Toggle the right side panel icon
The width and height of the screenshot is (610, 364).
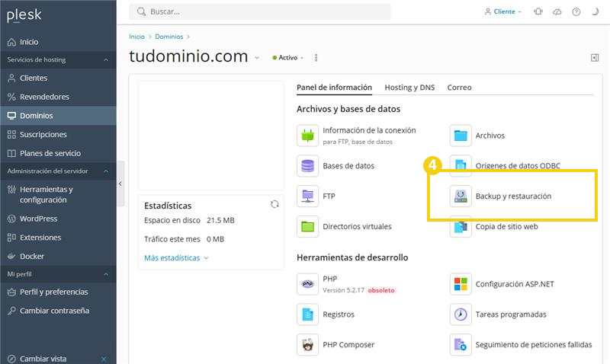pos(595,58)
